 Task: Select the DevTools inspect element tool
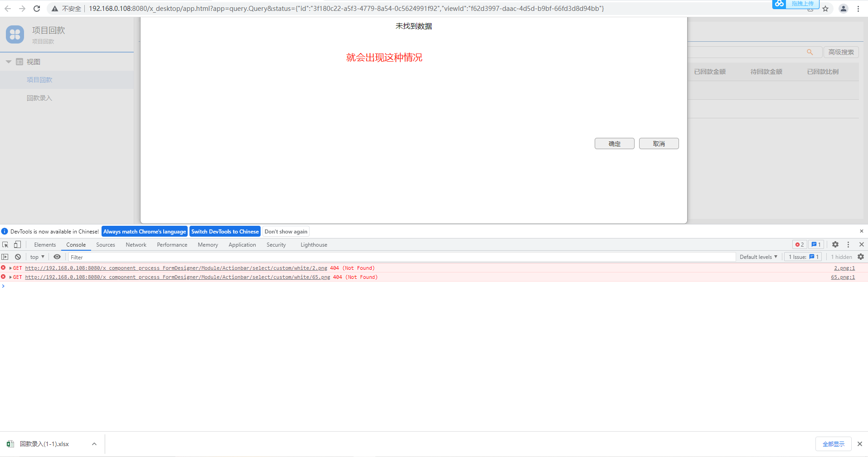pos(5,245)
